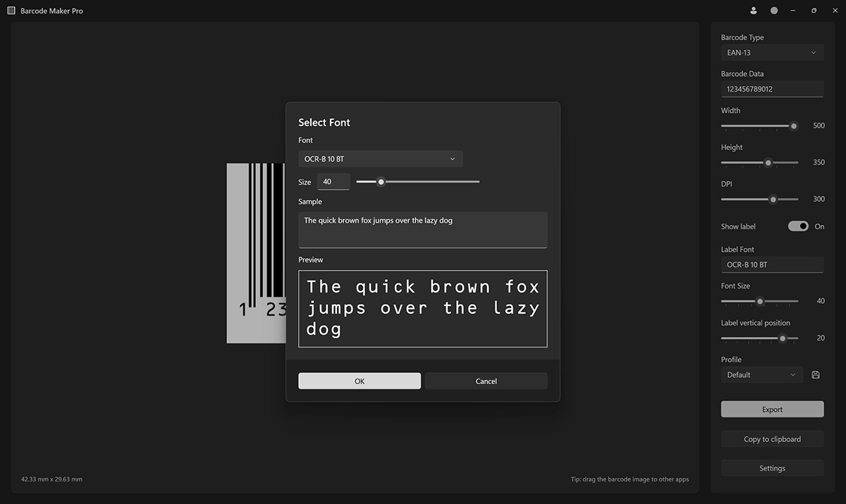Screen dimensions: 846x504
Task: Click the Barcode Maker Pro app icon
Action: pos(11,11)
